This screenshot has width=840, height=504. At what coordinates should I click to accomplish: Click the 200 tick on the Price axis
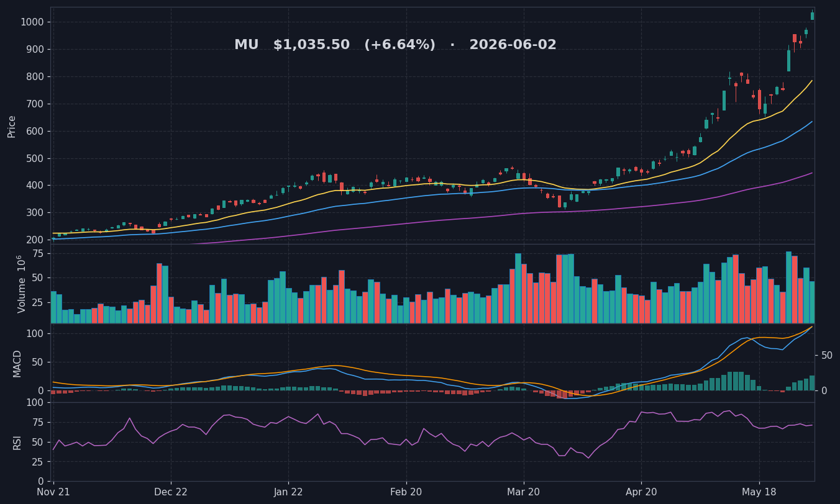click(x=35, y=240)
